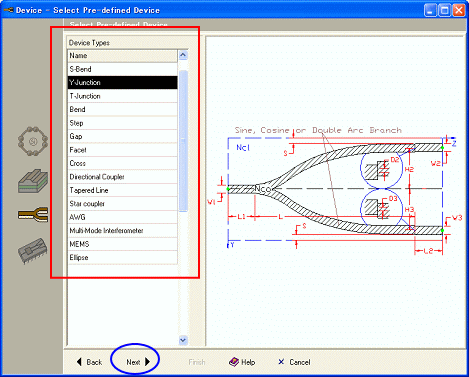Viewport: 469px width, 377px height.
Task: Click the layered waveguide structure icon
Action: [33, 181]
